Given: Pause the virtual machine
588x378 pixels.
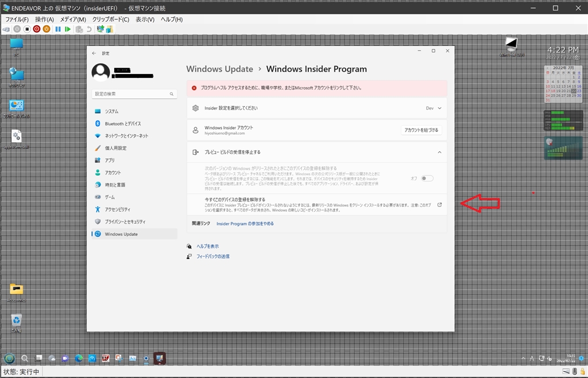Looking at the screenshot, I should pyautogui.click(x=58, y=29).
